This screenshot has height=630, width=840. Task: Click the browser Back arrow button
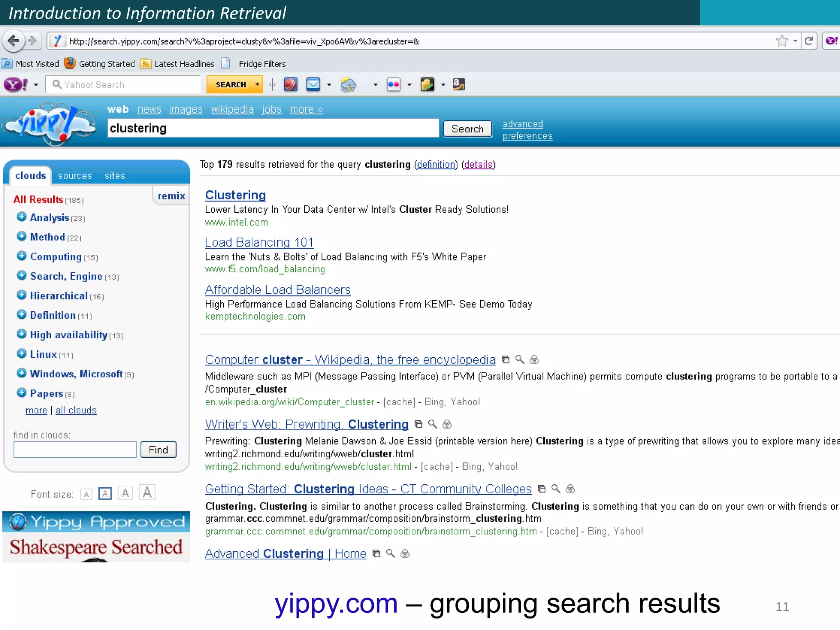[x=13, y=41]
